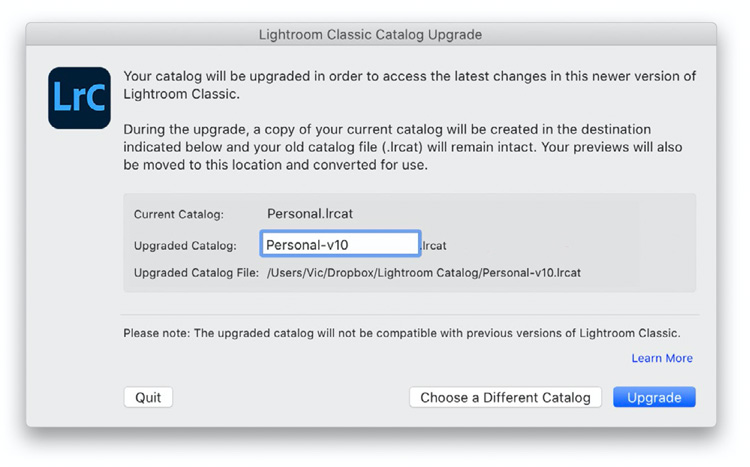The image size is (750, 467).
Task: Click the Personal.lrcat current catalog name
Action: 310,213
